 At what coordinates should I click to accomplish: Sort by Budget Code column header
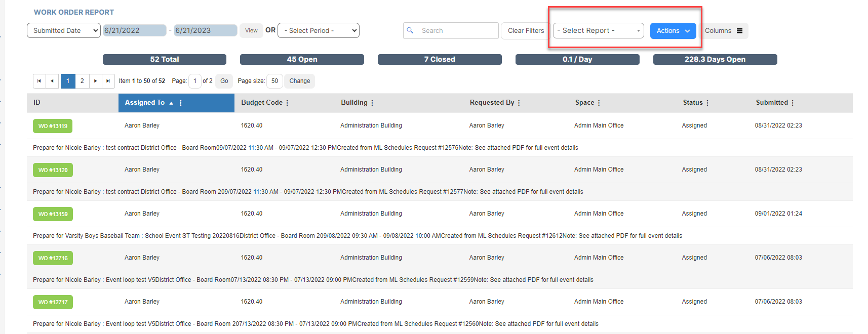coord(262,103)
